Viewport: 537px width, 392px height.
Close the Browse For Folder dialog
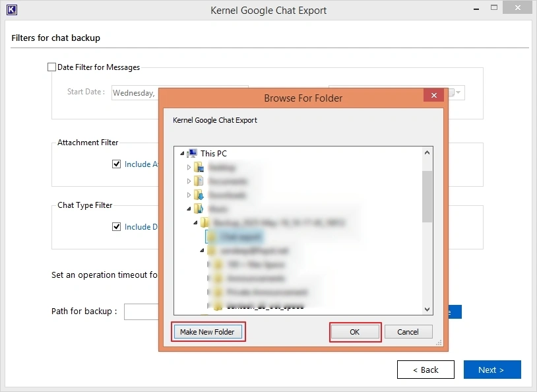[433, 95]
